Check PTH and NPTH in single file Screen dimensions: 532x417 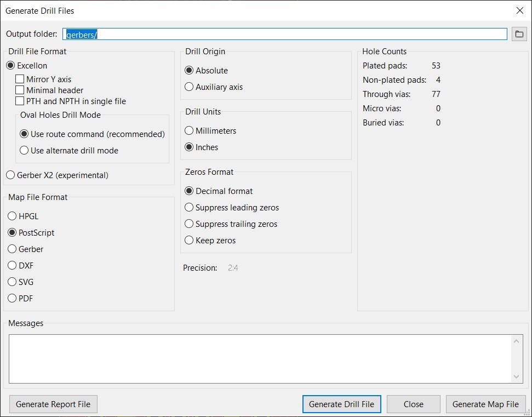point(20,101)
